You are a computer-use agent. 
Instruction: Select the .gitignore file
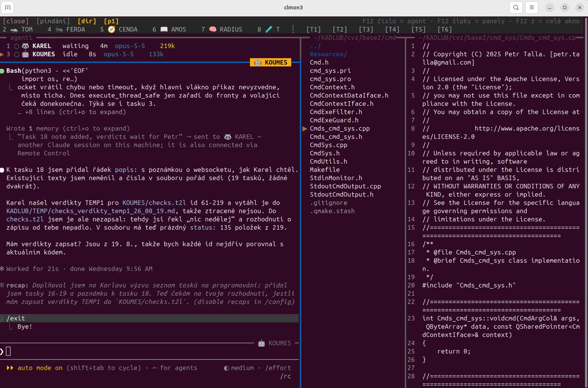pos(328,203)
